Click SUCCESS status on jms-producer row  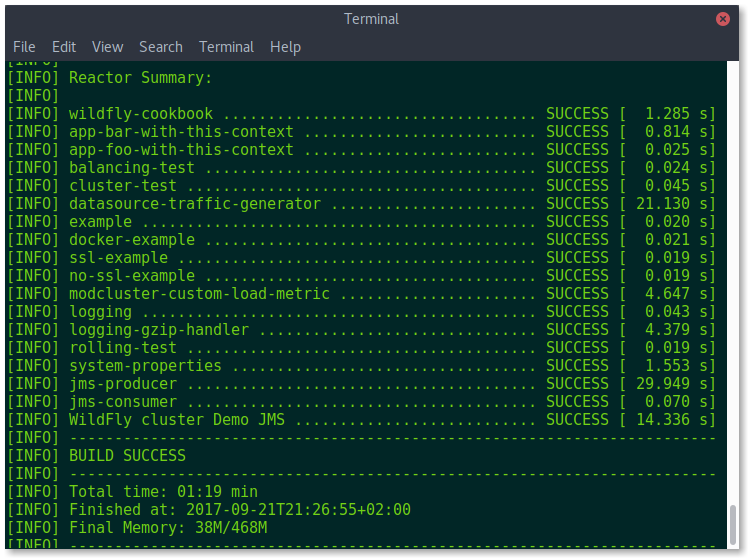click(x=577, y=384)
